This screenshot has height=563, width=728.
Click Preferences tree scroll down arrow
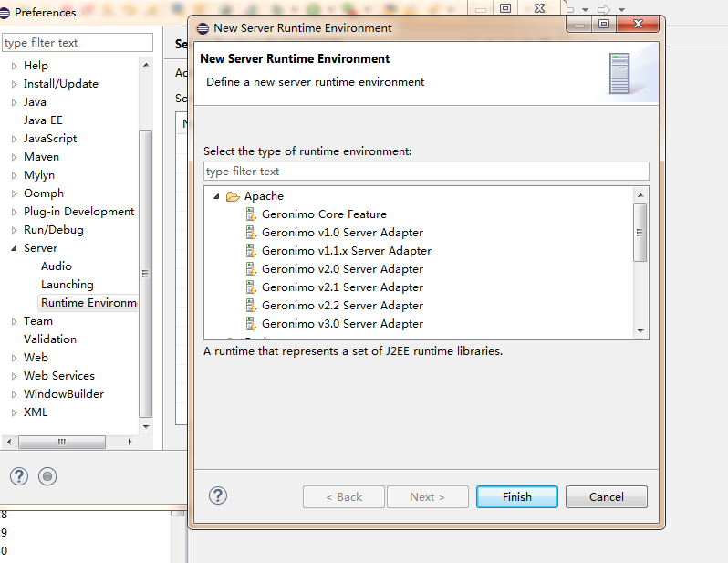point(146,427)
